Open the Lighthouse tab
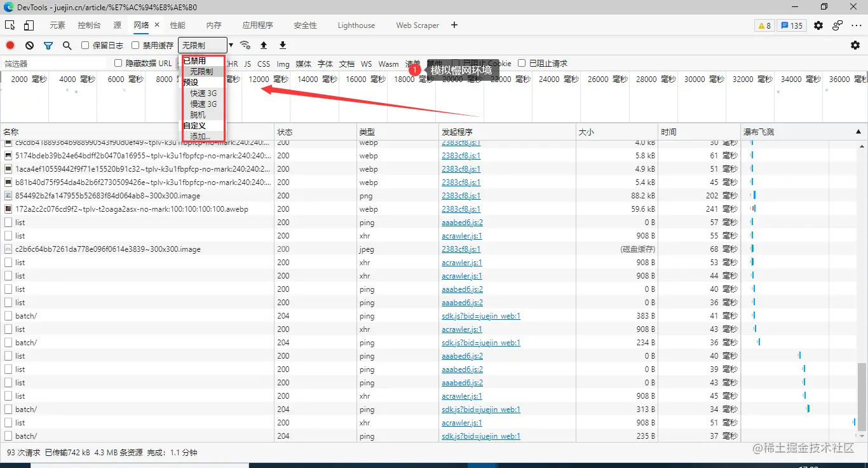This screenshot has width=868, height=468. (x=356, y=25)
